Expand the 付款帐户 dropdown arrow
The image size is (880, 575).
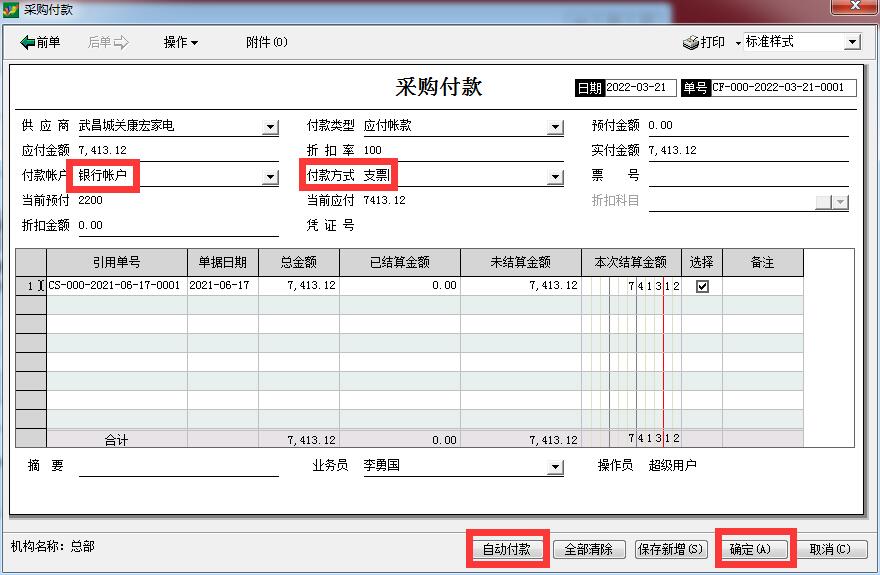point(270,177)
